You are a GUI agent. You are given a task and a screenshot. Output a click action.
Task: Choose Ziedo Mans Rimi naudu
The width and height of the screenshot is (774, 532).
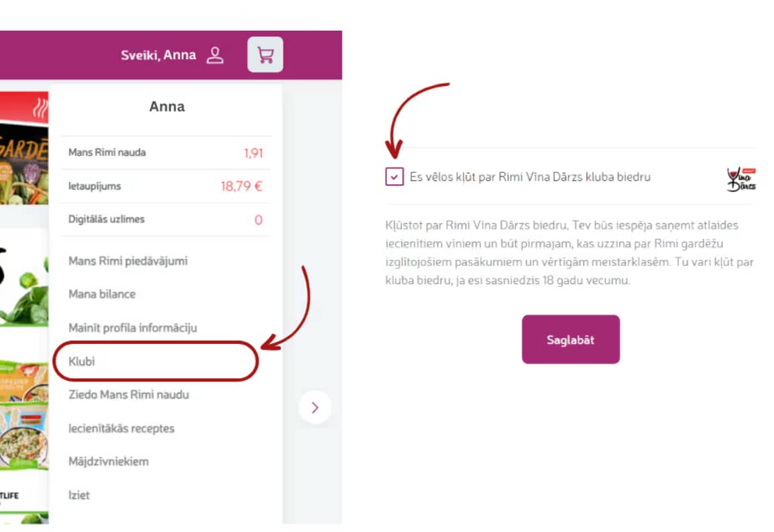point(128,394)
